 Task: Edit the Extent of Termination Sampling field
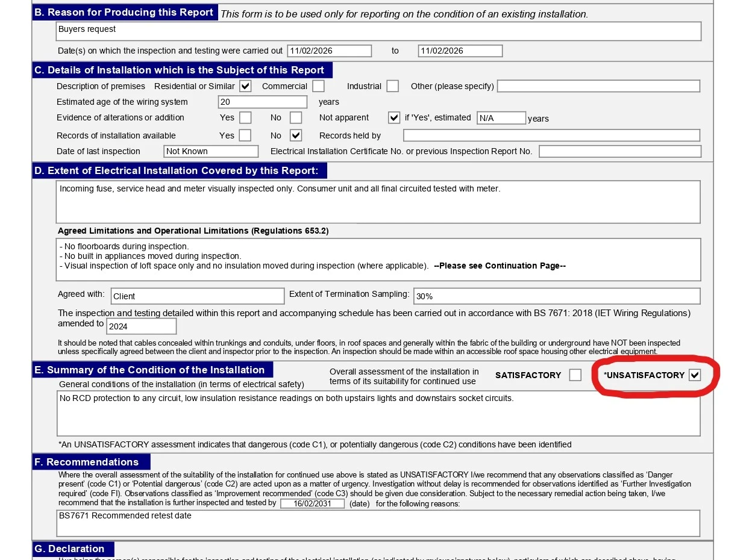click(x=556, y=296)
